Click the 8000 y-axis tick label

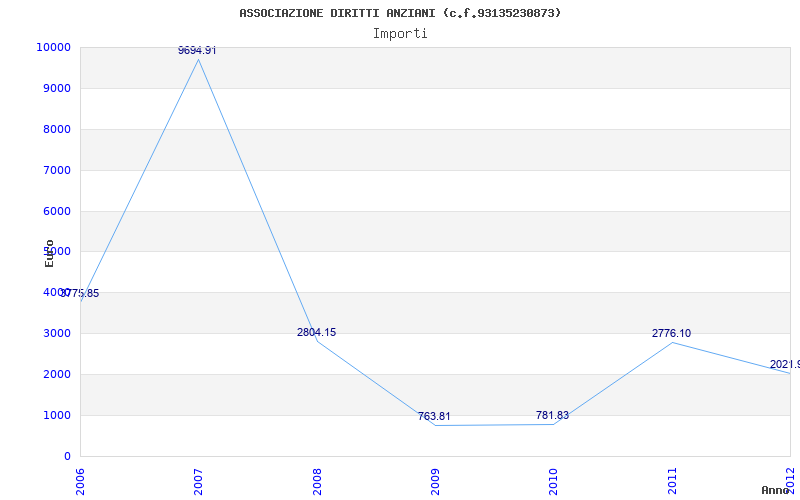click(57, 129)
